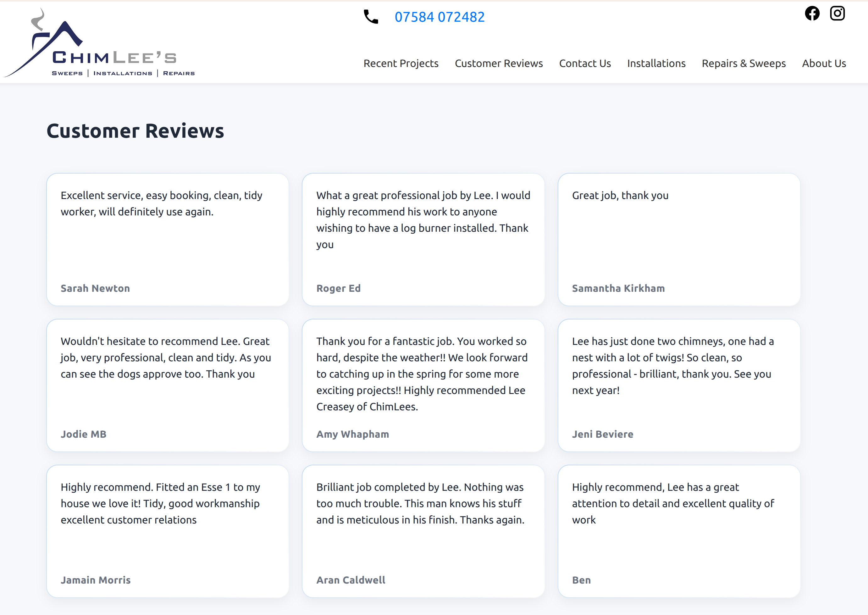Select the Jodie MB review card

click(167, 385)
